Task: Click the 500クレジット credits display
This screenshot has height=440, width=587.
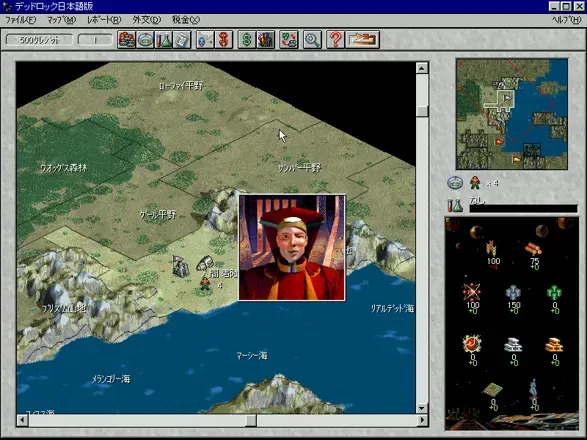Action: coord(39,40)
